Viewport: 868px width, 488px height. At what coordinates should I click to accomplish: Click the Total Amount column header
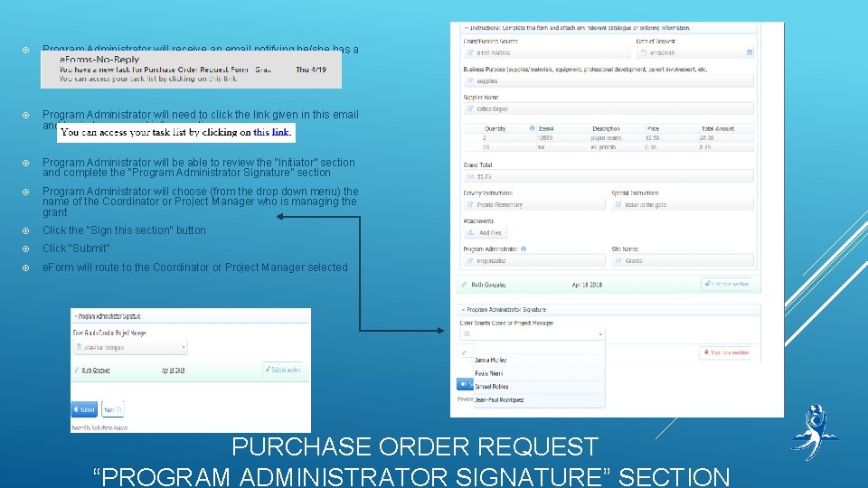717,128
